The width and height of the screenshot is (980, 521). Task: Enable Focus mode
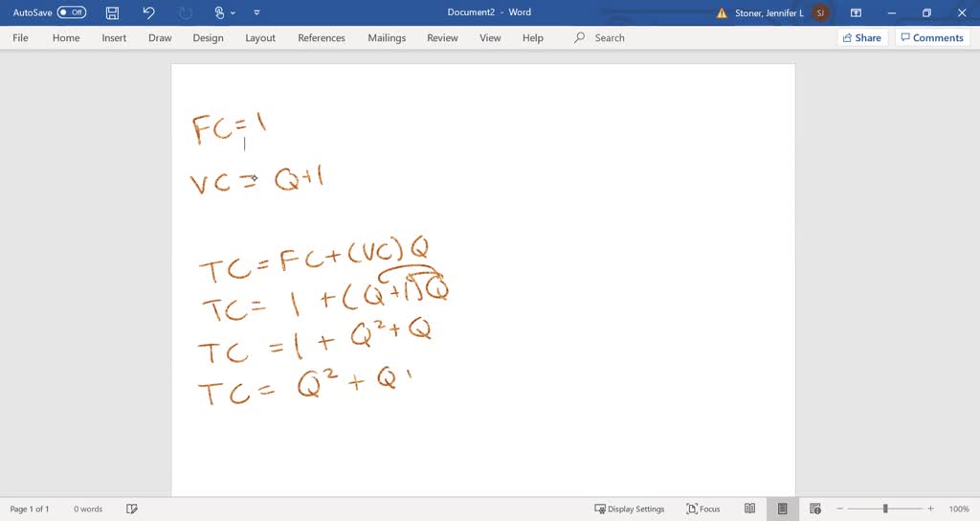point(703,510)
